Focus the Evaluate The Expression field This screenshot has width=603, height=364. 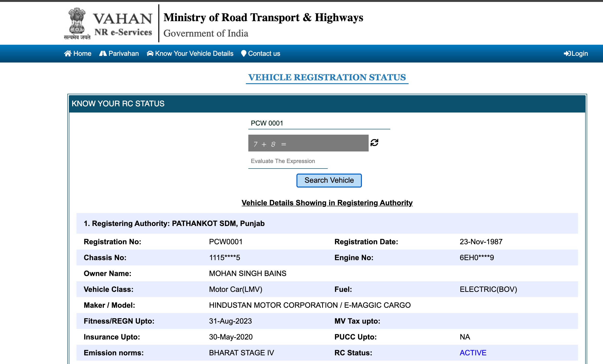coord(288,161)
